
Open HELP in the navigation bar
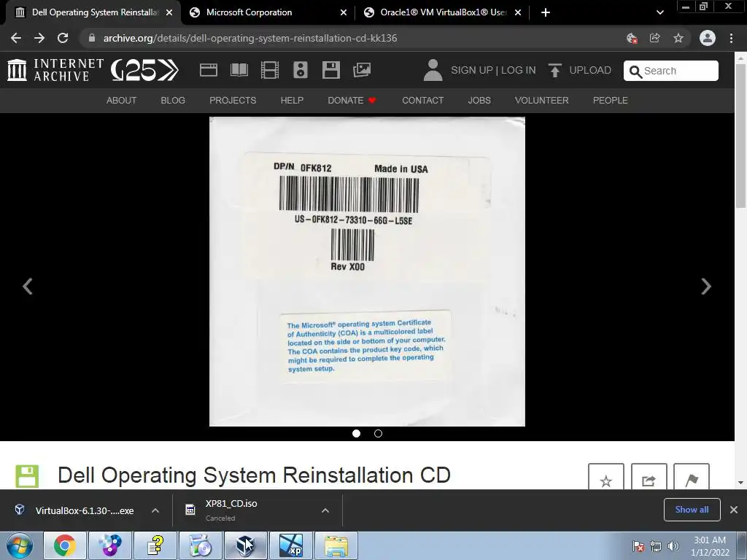[292, 101]
